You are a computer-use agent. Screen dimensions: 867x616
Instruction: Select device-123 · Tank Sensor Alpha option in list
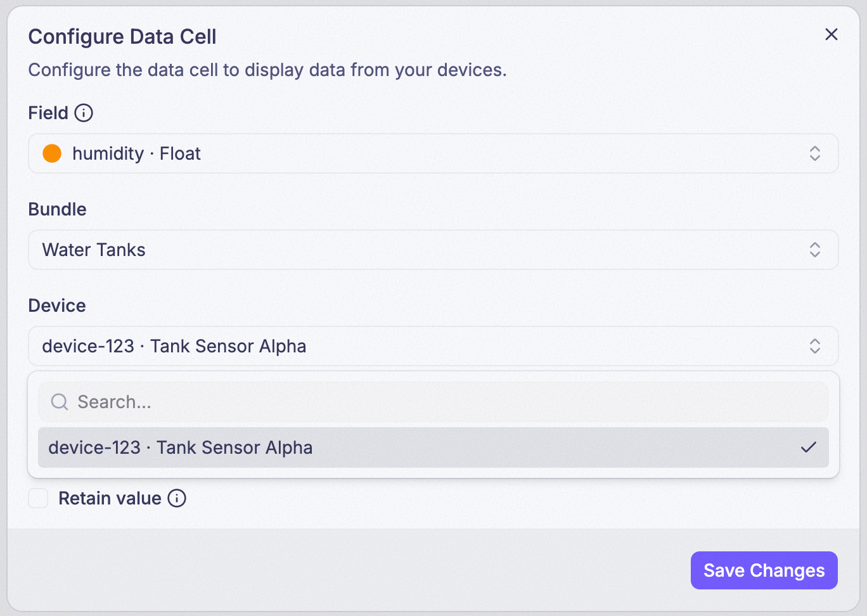pos(433,447)
